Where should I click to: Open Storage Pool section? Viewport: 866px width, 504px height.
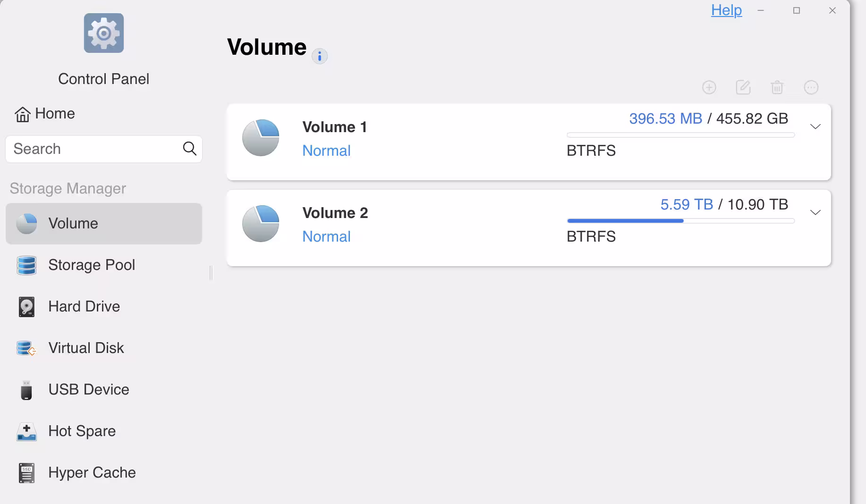[x=104, y=265]
